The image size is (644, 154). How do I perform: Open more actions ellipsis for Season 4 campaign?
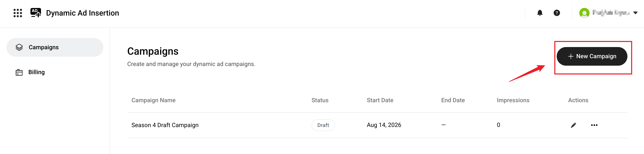click(x=594, y=125)
